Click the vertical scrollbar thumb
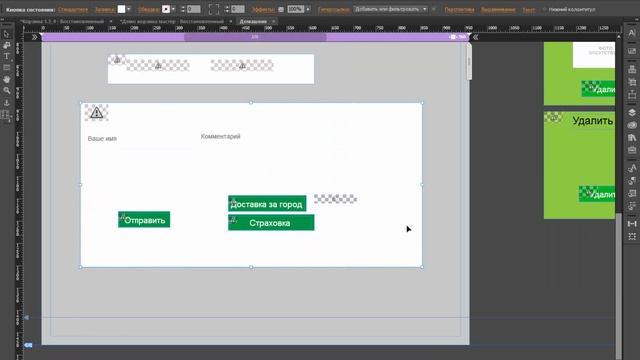640x360 pixels. [619, 286]
